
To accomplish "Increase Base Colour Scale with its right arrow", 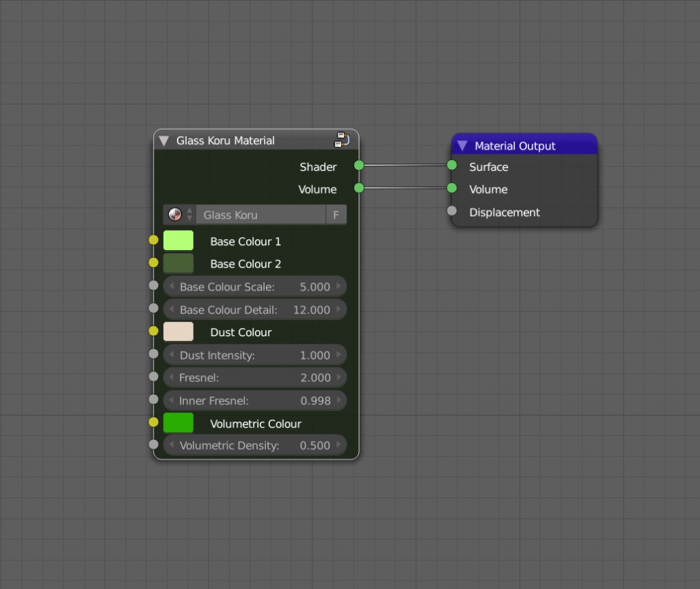I will click(340, 286).
